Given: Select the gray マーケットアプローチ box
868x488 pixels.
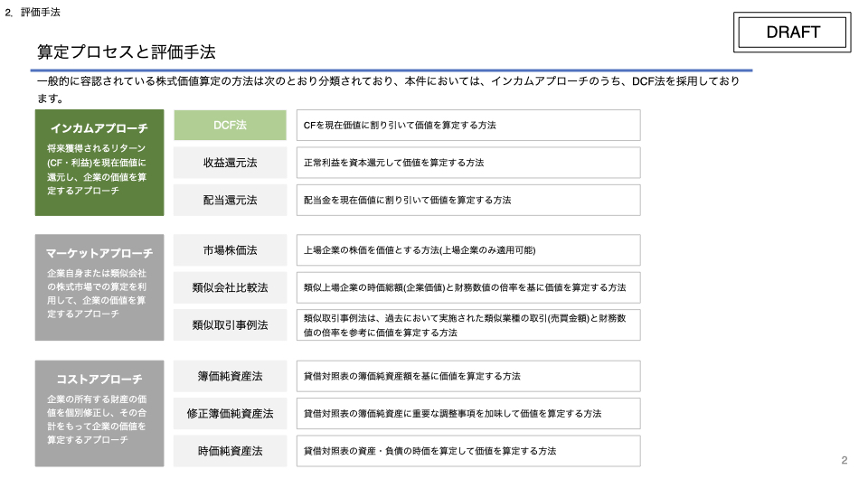Looking at the screenshot, I should [x=99, y=287].
